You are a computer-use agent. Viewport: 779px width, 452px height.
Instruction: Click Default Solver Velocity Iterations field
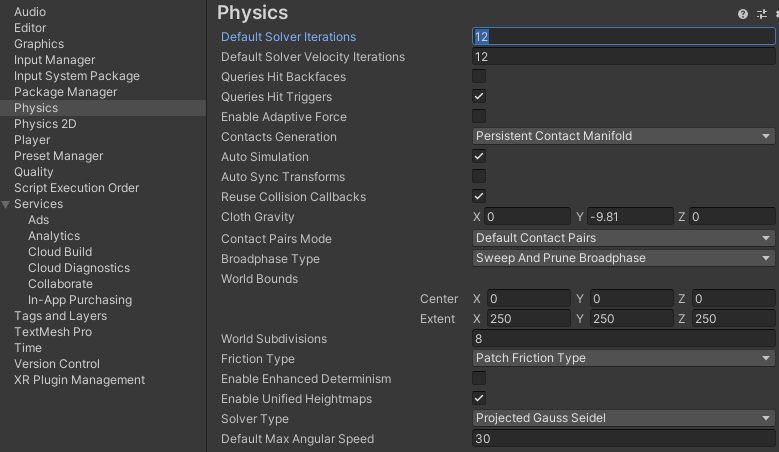(623, 57)
